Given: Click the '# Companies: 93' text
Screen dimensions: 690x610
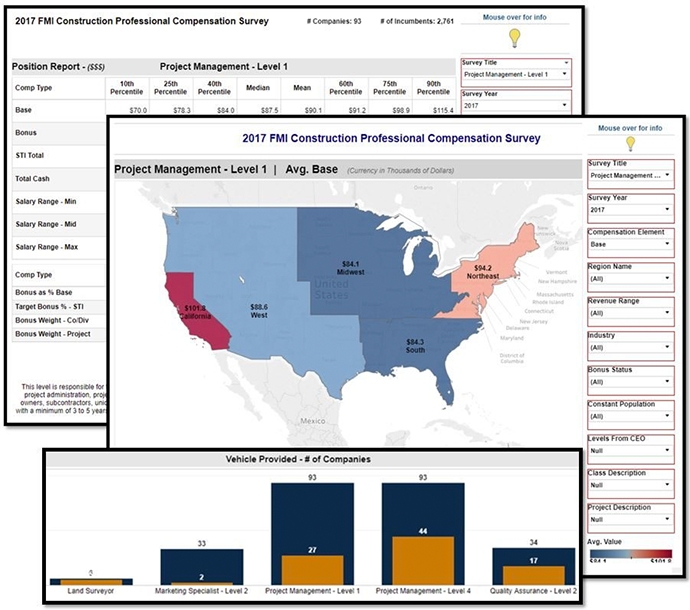Looking at the screenshot, I should [334, 21].
